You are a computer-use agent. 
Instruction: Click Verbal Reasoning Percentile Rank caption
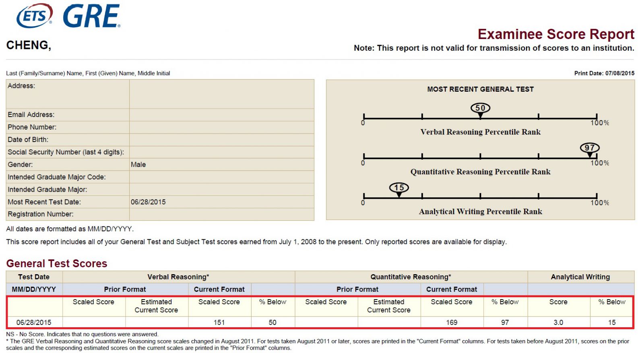point(480,132)
